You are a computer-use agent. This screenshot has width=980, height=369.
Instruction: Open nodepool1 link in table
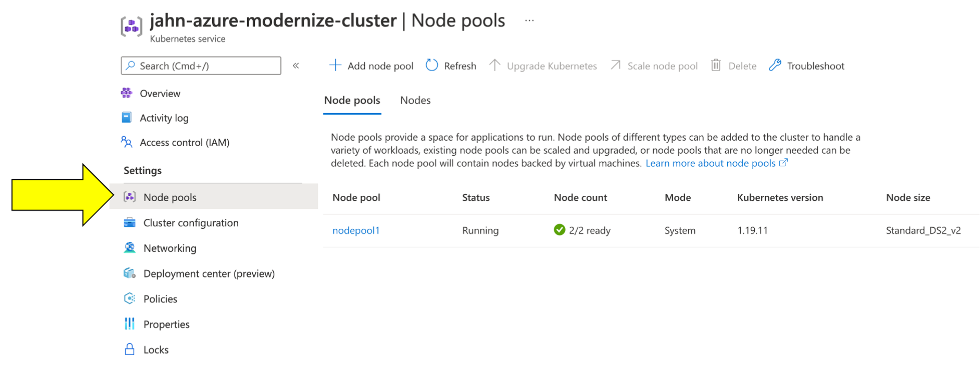pyautogui.click(x=356, y=230)
